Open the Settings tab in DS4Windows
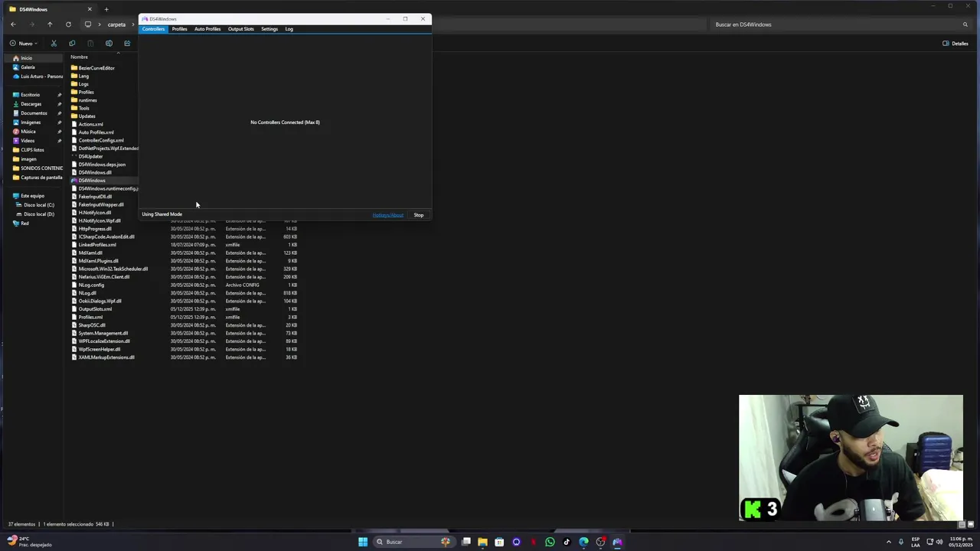 click(x=269, y=29)
